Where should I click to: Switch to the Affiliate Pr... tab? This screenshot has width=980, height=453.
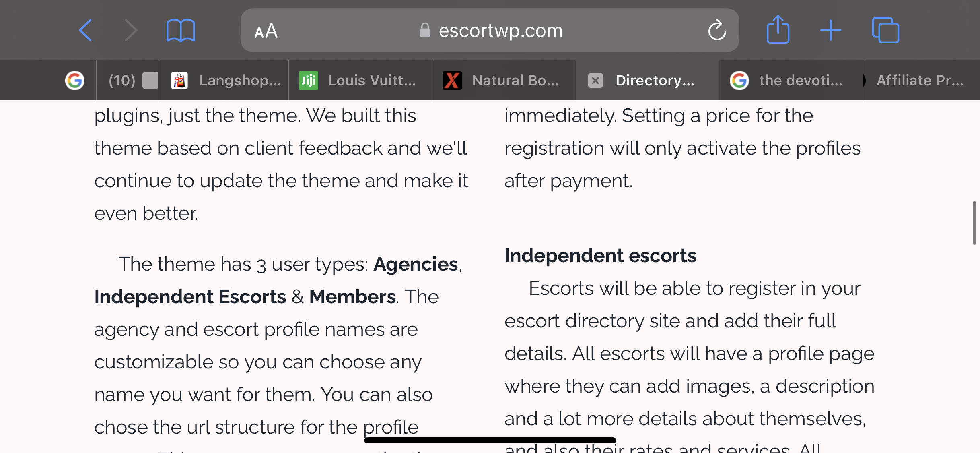tap(921, 81)
